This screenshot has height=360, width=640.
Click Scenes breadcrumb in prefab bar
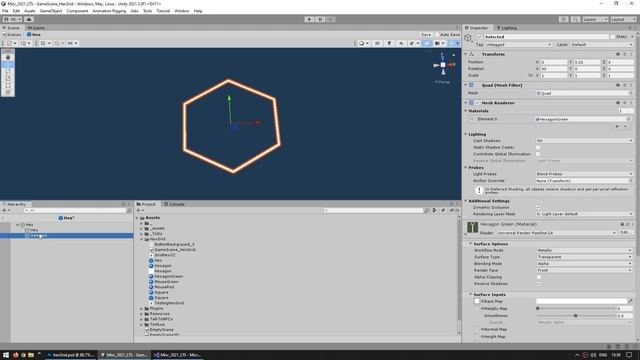pyautogui.click(x=12, y=35)
